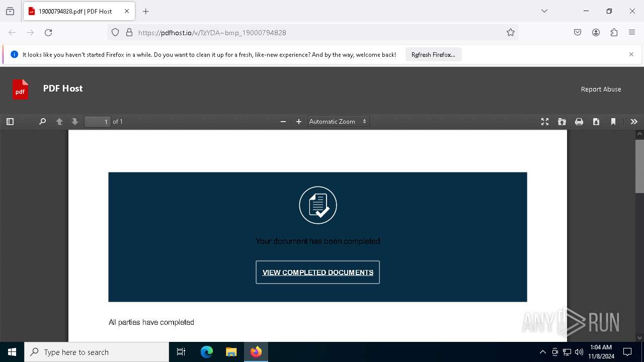Viewport: 644px width, 362px height.
Task: Go forward one page in history
Action: click(30, 33)
